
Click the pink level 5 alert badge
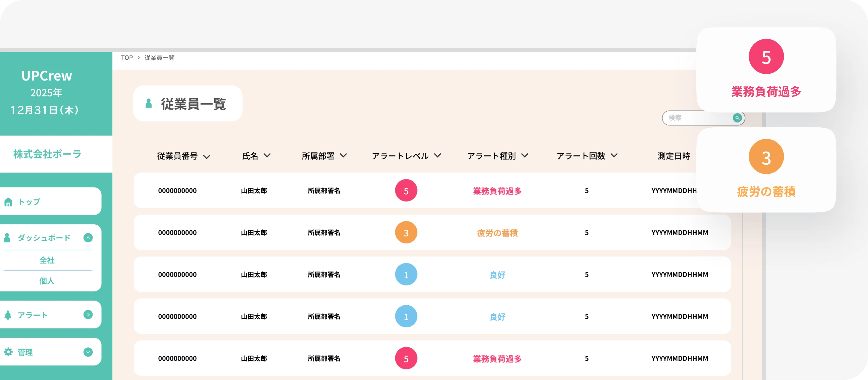click(406, 190)
